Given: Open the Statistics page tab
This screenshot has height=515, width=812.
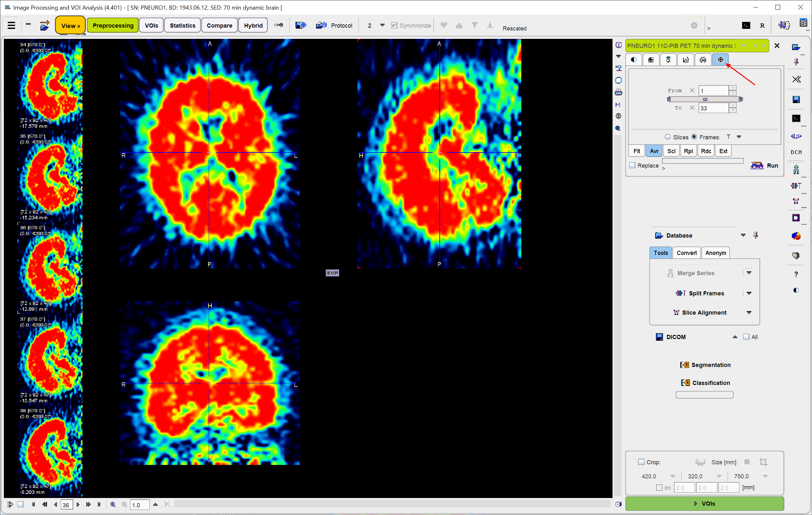Looking at the screenshot, I should coord(182,25).
